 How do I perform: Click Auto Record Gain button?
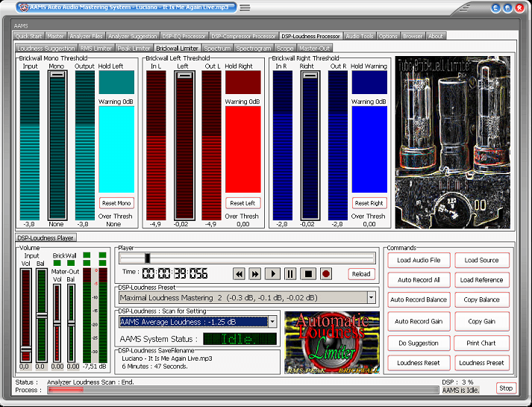pos(419,321)
